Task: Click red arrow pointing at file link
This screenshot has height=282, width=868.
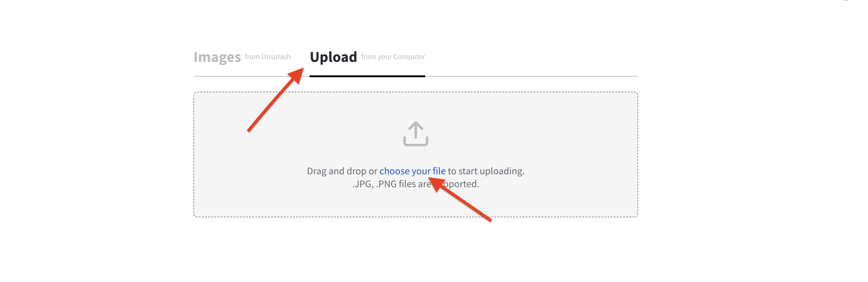Action: pyautogui.click(x=460, y=199)
